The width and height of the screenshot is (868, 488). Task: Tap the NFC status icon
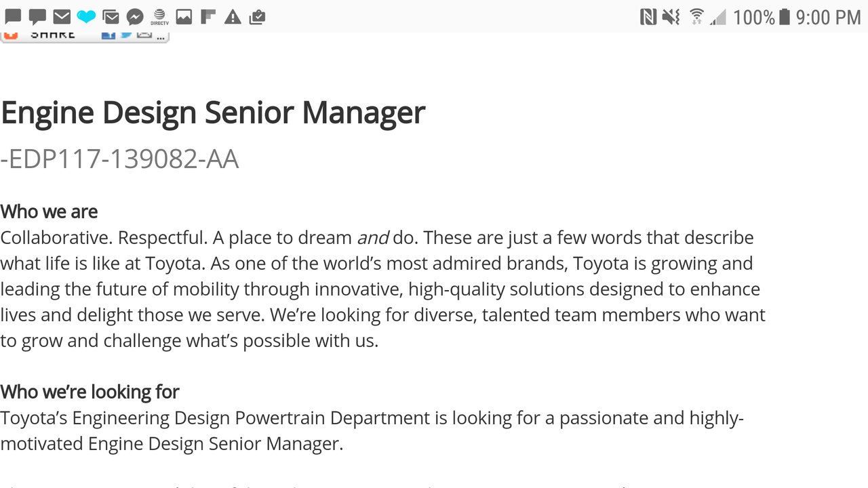(648, 17)
